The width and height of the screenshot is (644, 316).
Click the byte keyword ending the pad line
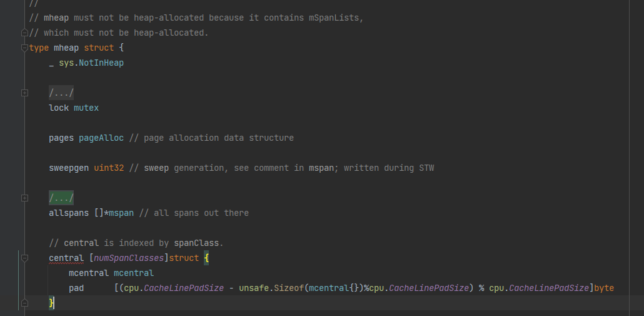coord(604,288)
